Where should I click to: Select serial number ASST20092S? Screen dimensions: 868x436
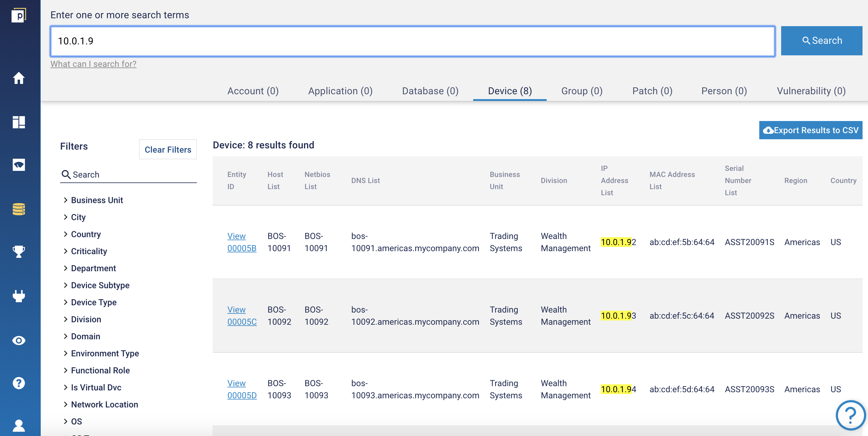(749, 316)
